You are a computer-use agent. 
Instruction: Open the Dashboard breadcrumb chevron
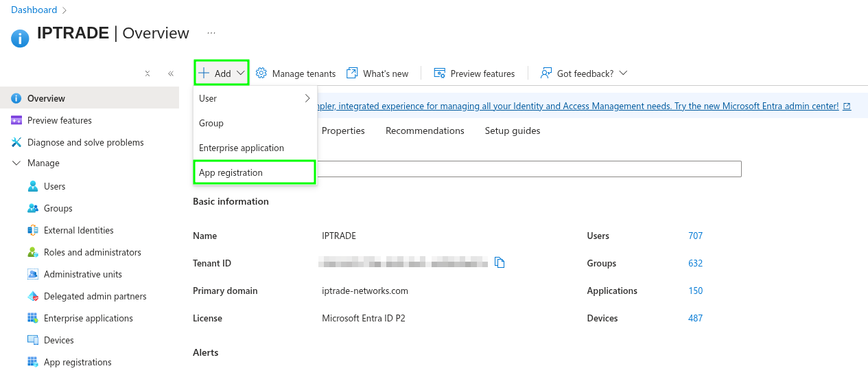click(64, 10)
